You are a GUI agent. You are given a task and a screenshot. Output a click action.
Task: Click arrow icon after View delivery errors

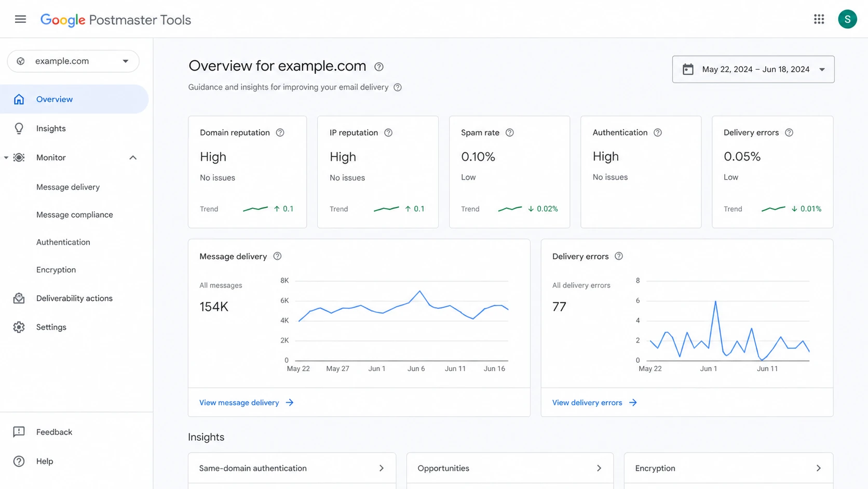633,403
